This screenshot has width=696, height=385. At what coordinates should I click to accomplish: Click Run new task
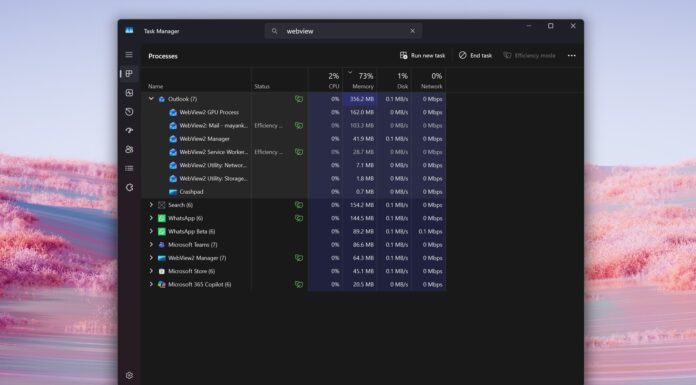coord(422,56)
